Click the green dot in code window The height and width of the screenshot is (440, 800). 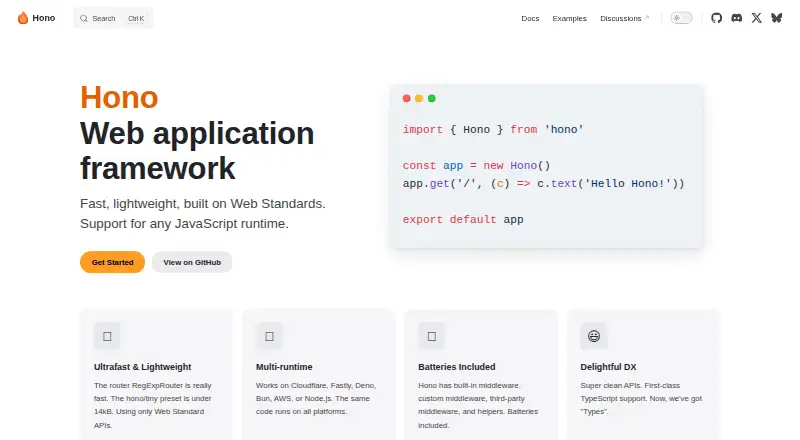(432, 98)
